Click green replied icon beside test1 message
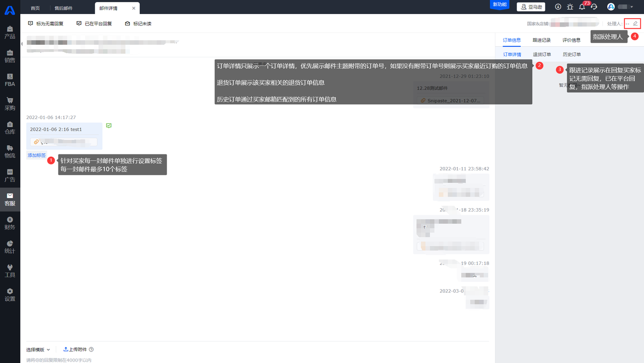Viewport: 644px width, 363px height. 109,126
